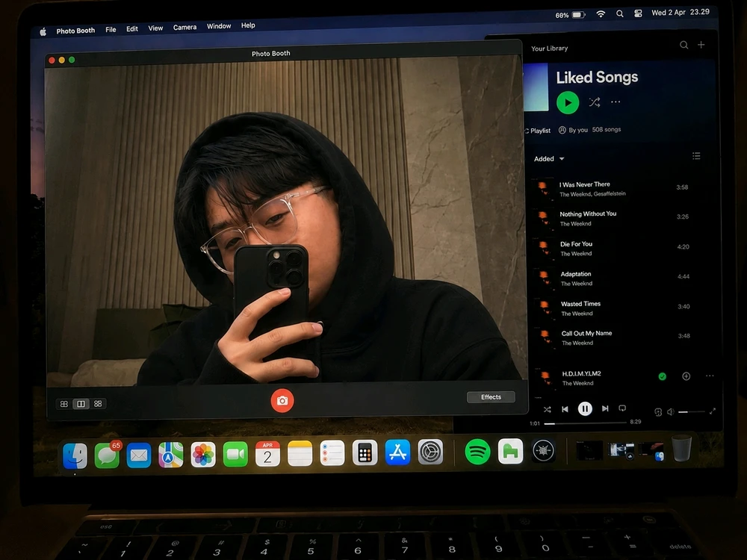Skip to next track
The image size is (747, 560).
[x=605, y=408]
